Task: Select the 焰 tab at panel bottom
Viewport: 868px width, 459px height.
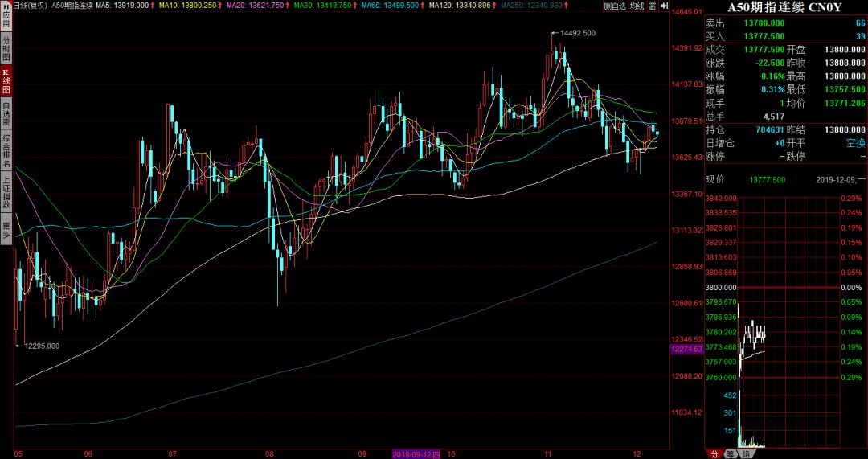Action: (x=746, y=454)
